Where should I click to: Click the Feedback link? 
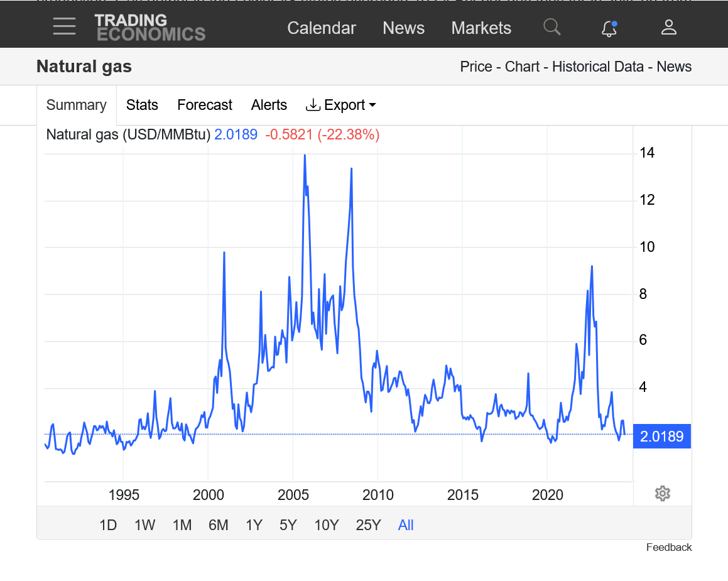point(668,548)
